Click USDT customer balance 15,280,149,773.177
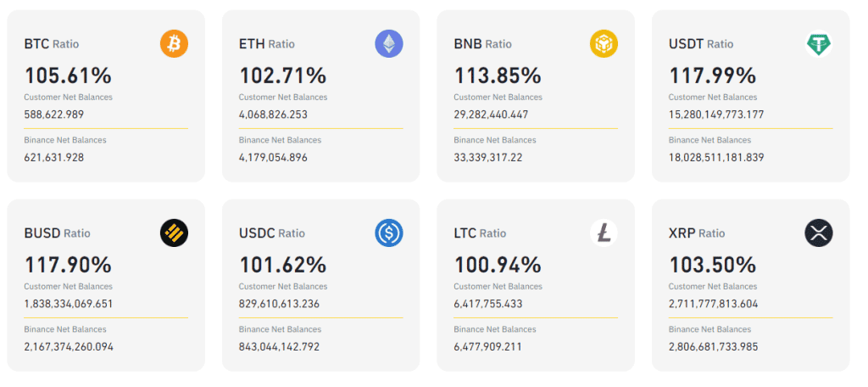 (716, 115)
